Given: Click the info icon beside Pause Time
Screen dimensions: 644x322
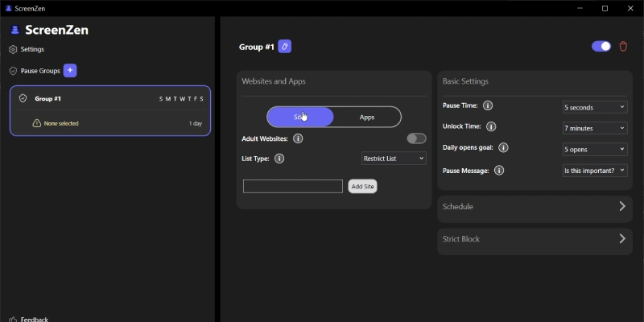Looking at the screenshot, I should (488, 105).
